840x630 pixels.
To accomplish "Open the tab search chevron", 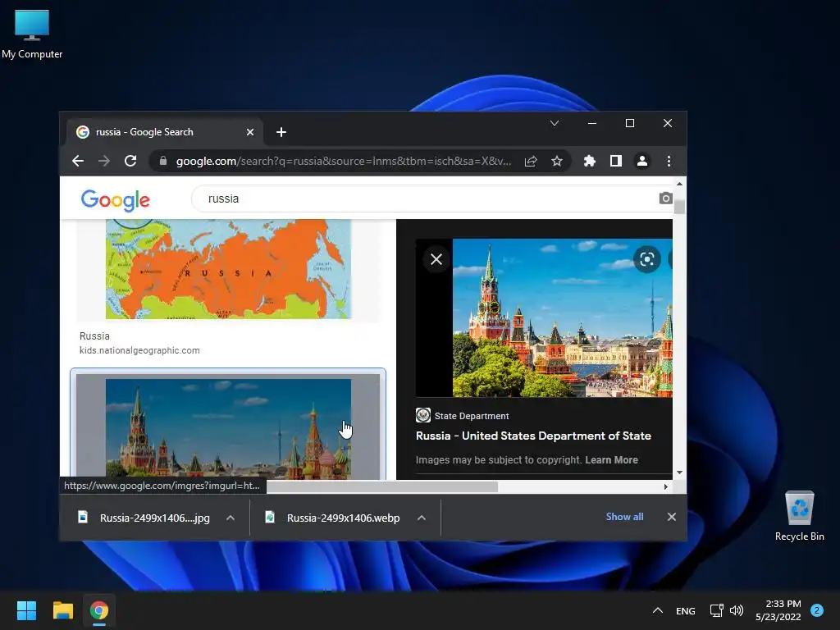I will pyautogui.click(x=555, y=123).
